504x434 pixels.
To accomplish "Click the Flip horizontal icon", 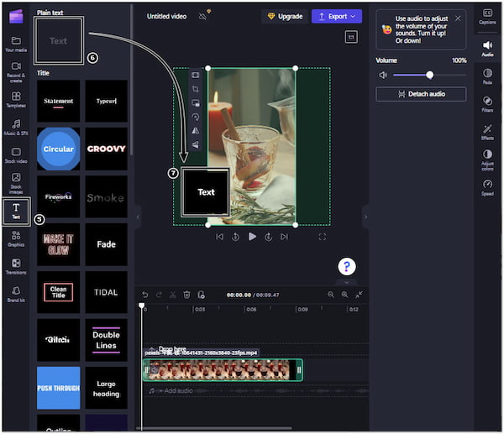I will (x=195, y=131).
